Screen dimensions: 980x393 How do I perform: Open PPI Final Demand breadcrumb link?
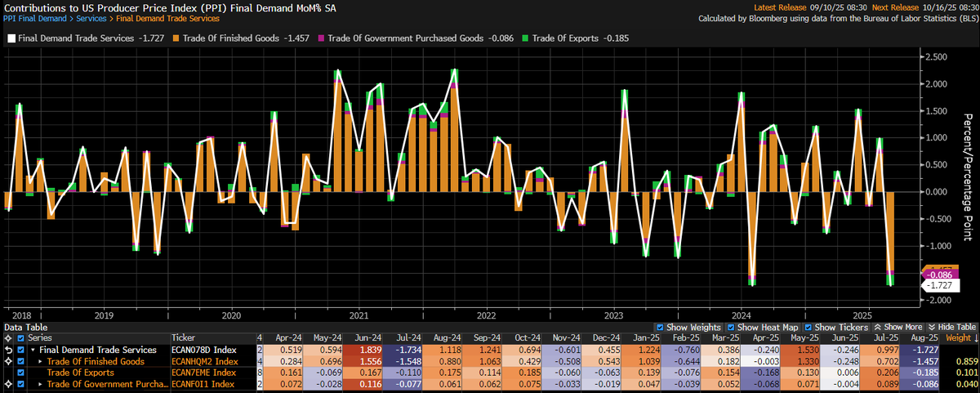pyautogui.click(x=34, y=18)
